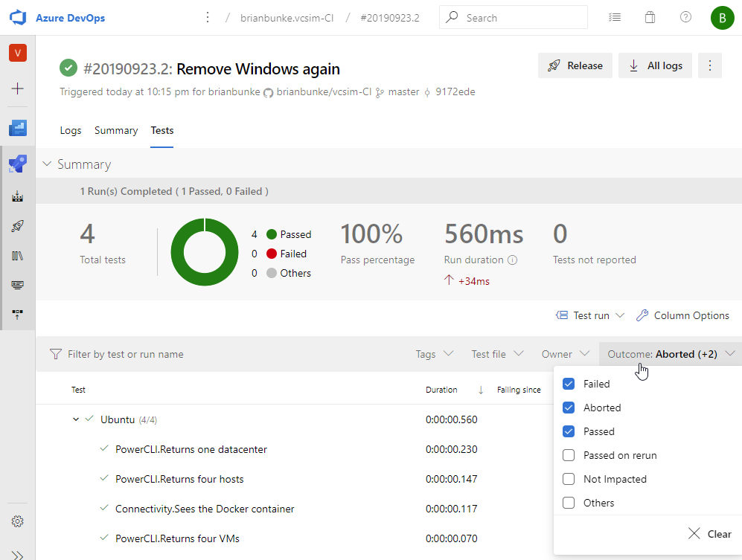Open the work items list icon
This screenshot has height=560, width=742.
coord(614,18)
